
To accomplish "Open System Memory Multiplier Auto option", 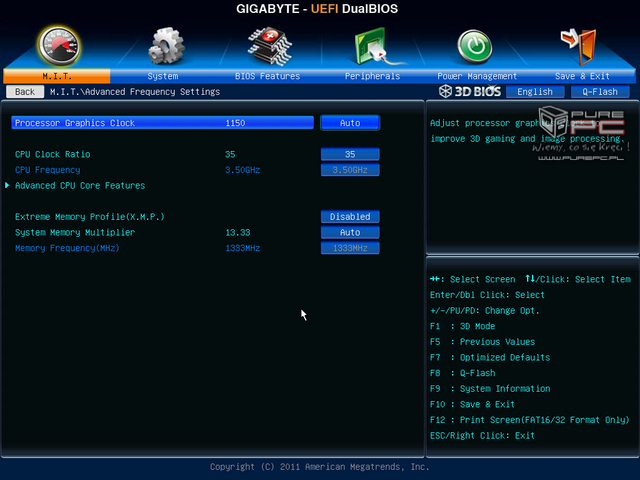I will pos(350,232).
